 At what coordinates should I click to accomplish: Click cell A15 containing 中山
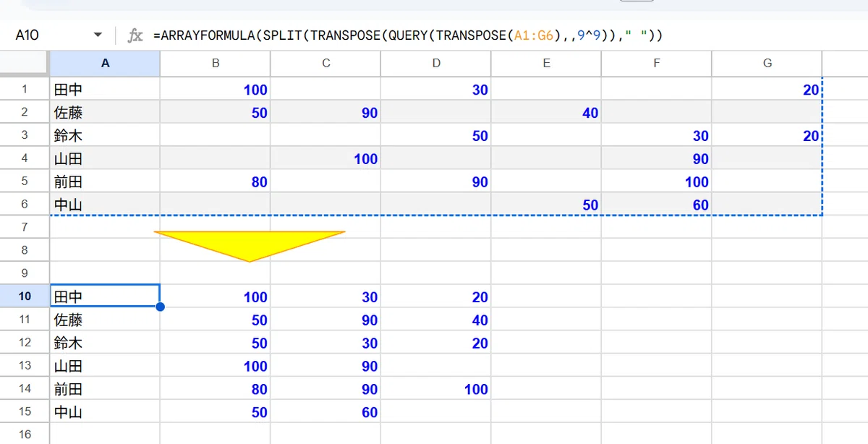coord(105,412)
